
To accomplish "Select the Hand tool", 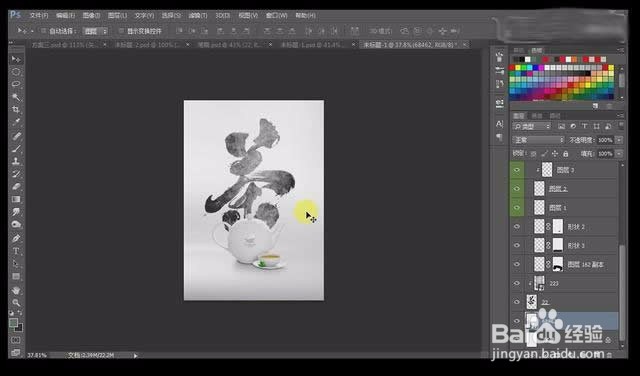I will tap(16, 291).
